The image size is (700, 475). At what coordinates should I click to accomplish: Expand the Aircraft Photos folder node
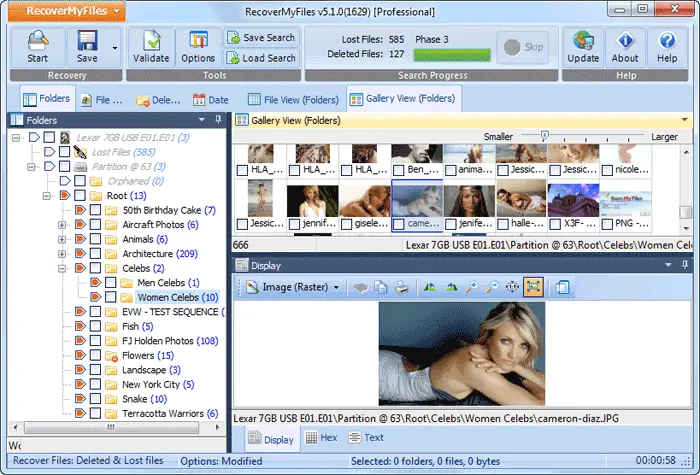click(61, 225)
